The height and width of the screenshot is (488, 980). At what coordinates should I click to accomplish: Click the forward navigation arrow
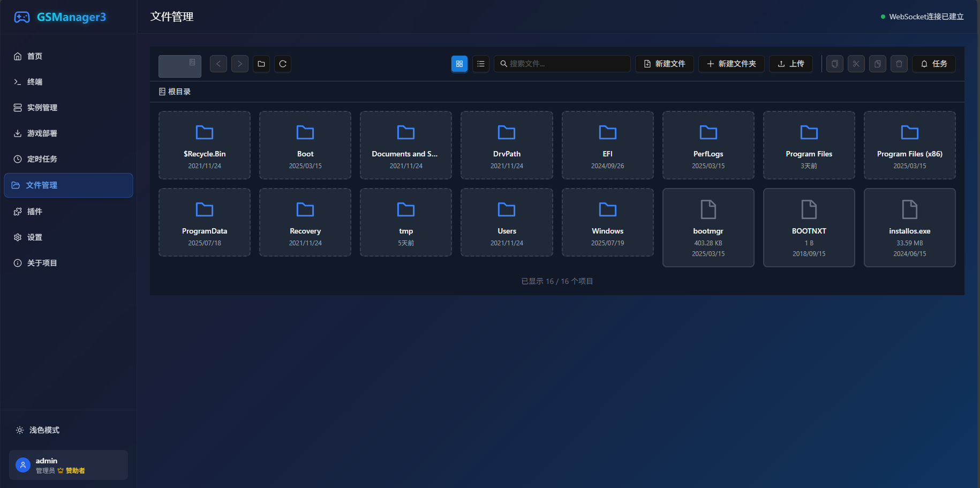tap(240, 64)
